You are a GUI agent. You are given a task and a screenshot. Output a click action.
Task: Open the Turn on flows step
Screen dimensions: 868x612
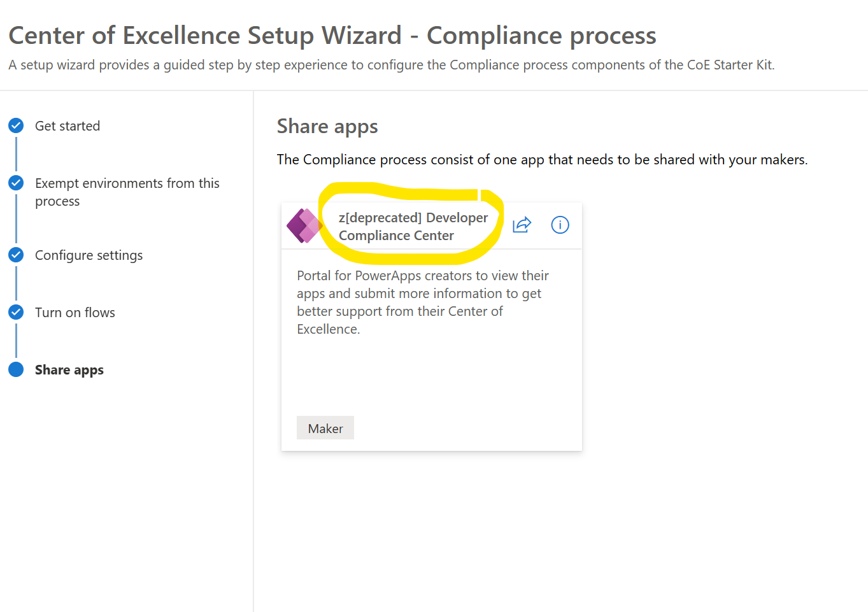(75, 312)
